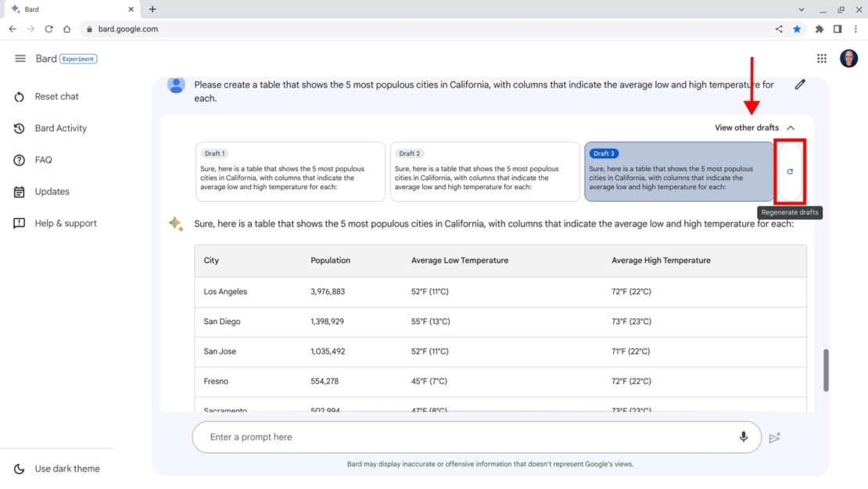
Task: Regenerate drafts with the refresh icon
Action: pyautogui.click(x=789, y=171)
